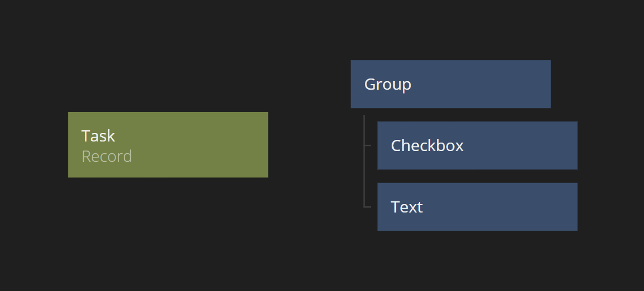Click the "Text" label inside blue block
This screenshot has width=644, height=291.
point(407,207)
